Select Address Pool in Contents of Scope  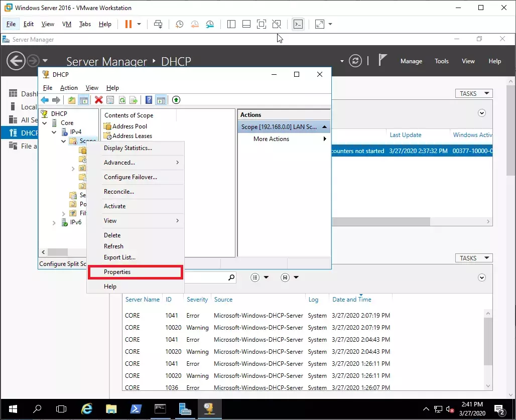(x=130, y=126)
